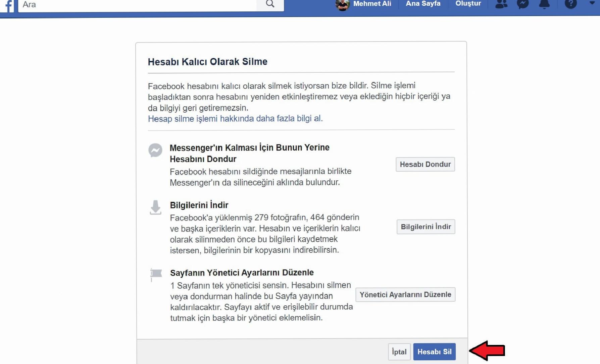Click text Messenger'ın Kalması İçin Bunun Yerine
This screenshot has width=600, height=364.
[250, 147]
